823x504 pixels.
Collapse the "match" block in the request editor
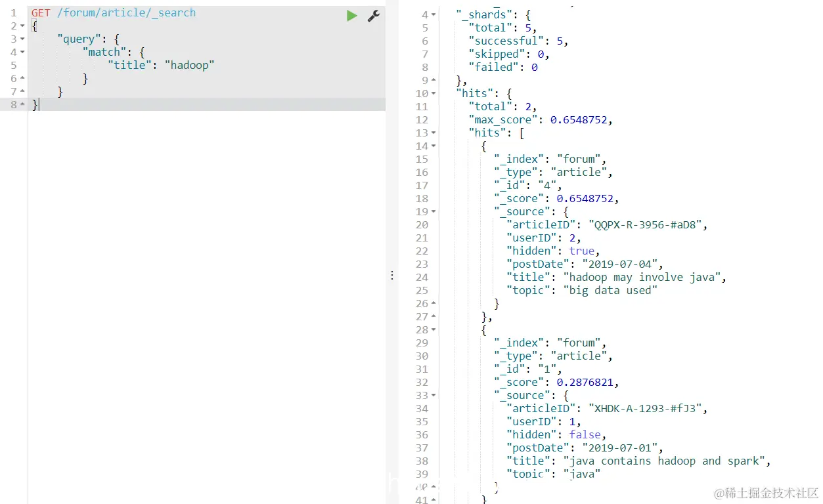tap(22, 52)
